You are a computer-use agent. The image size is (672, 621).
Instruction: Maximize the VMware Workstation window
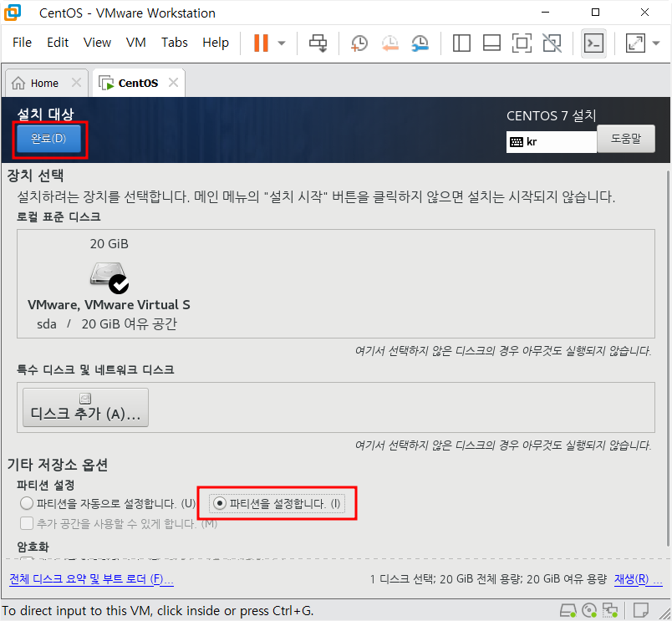[x=595, y=13]
